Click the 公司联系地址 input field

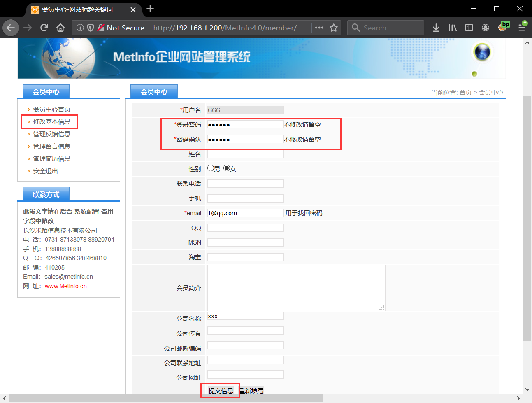[245, 360]
